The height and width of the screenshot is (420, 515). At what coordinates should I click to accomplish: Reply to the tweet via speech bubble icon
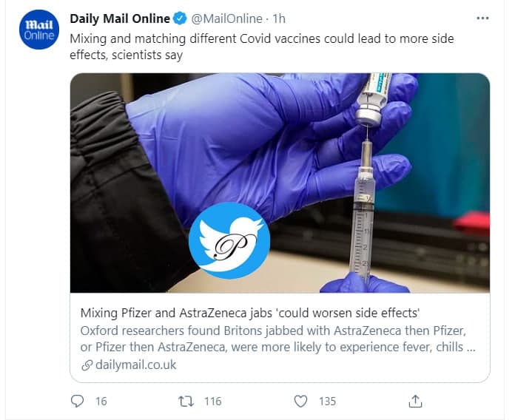[78, 401]
